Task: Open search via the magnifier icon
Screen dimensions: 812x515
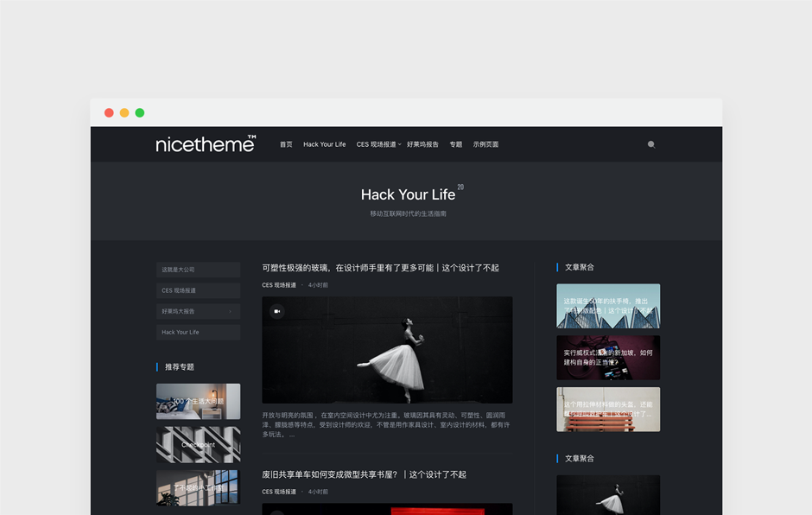Action: point(650,144)
